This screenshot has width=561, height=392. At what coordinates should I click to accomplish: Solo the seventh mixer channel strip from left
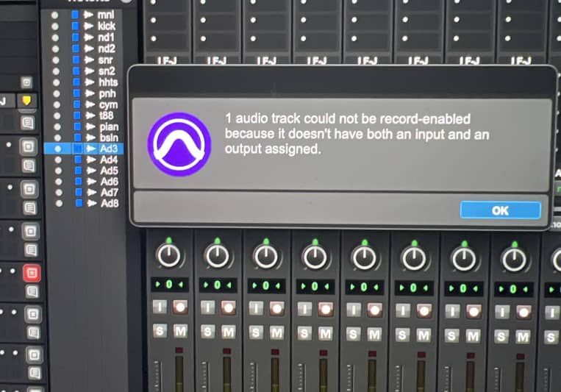coord(452,335)
